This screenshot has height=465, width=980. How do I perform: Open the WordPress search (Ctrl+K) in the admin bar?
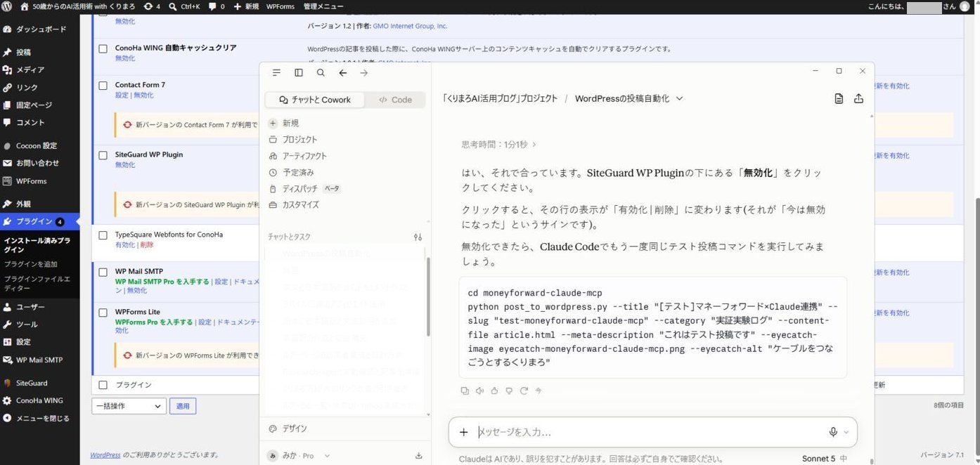[184, 6]
